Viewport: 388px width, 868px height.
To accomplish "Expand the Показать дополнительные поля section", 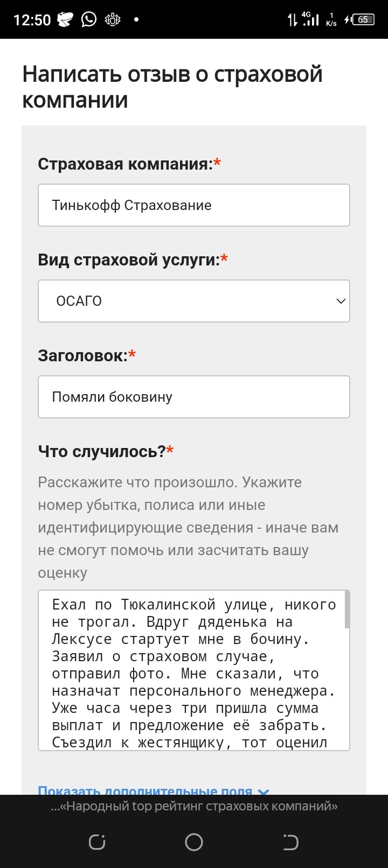I will (145, 790).
